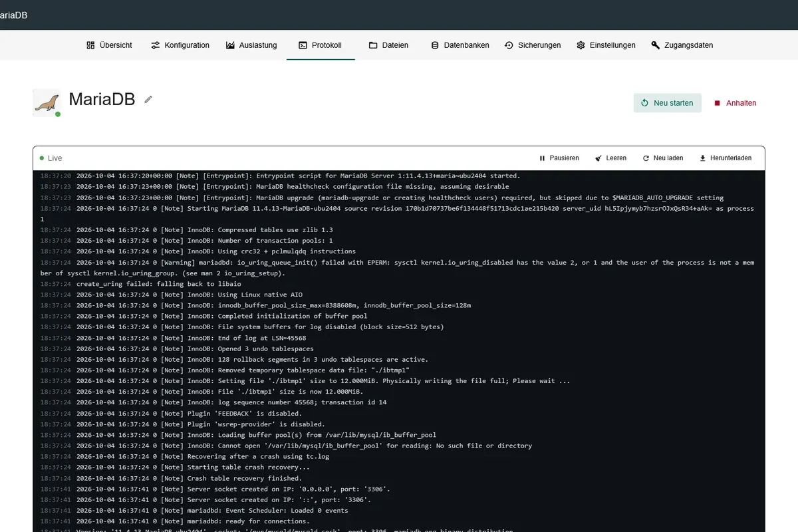This screenshot has height=532, width=798.
Task: Click the broom icon to clear log
Action: [598, 158]
